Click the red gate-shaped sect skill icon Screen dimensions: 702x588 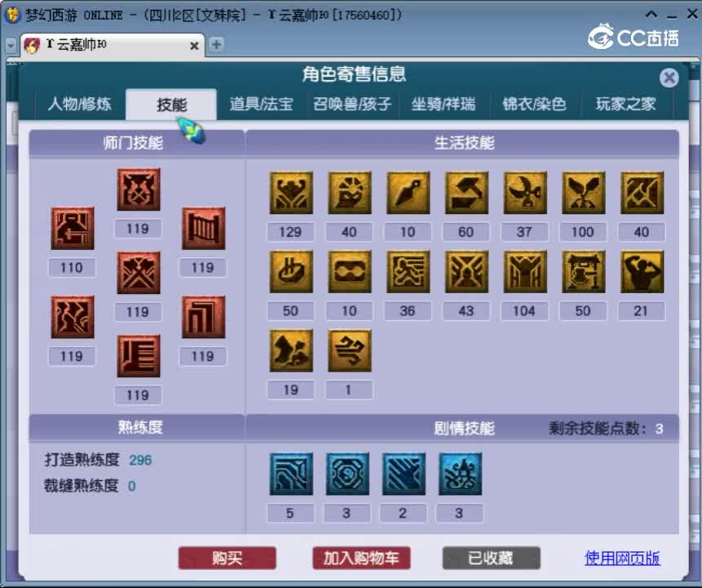(203, 228)
